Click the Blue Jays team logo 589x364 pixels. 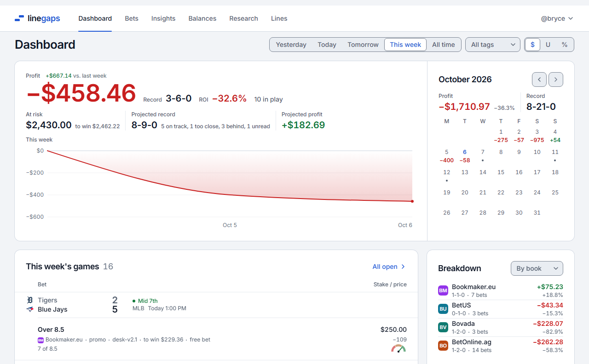tap(30, 309)
